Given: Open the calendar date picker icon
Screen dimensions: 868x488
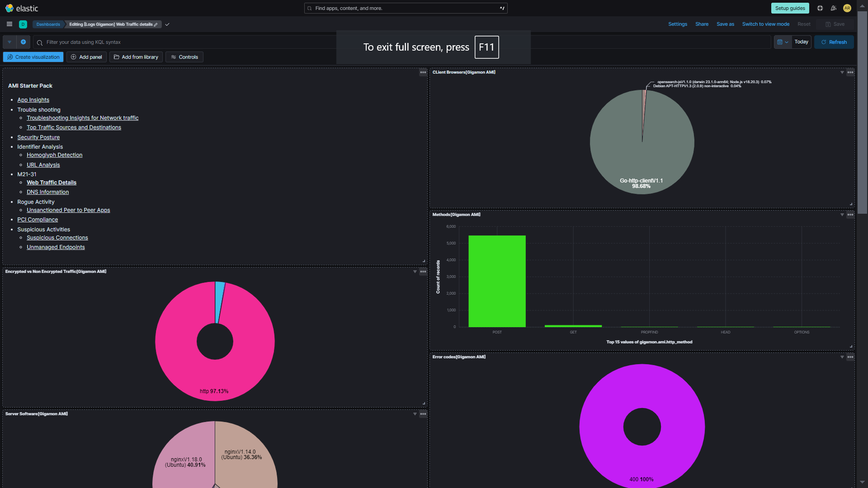Looking at the screenshot, I should tap(781, 42).
